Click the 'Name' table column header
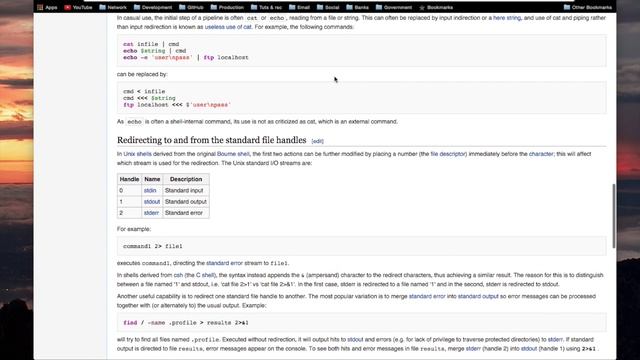This screenshot has height=360, width=640. coord(152,179)
